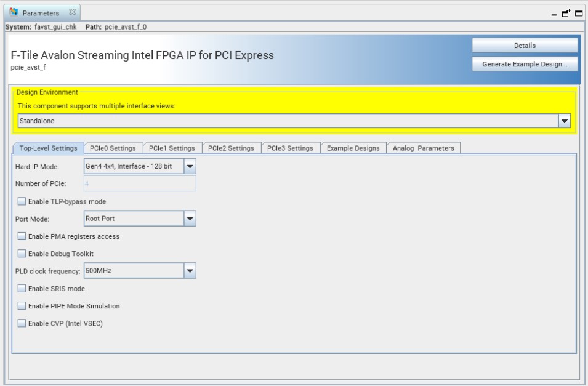Switch to PCIe0 Settings tab
This screenshot has height=386, width=588.
click(x=113, y=148)
